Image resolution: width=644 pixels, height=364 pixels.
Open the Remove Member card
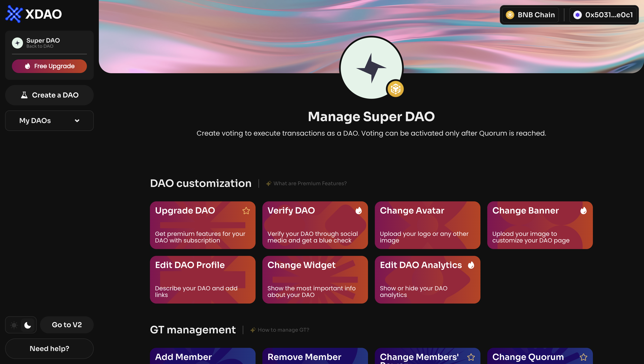(x=315, y=356)
